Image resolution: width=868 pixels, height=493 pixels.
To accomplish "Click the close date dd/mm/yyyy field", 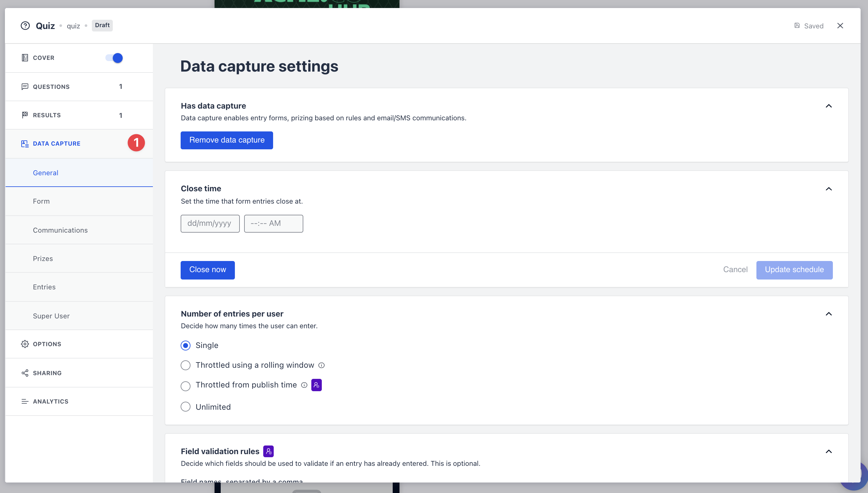I will (210, 223).
